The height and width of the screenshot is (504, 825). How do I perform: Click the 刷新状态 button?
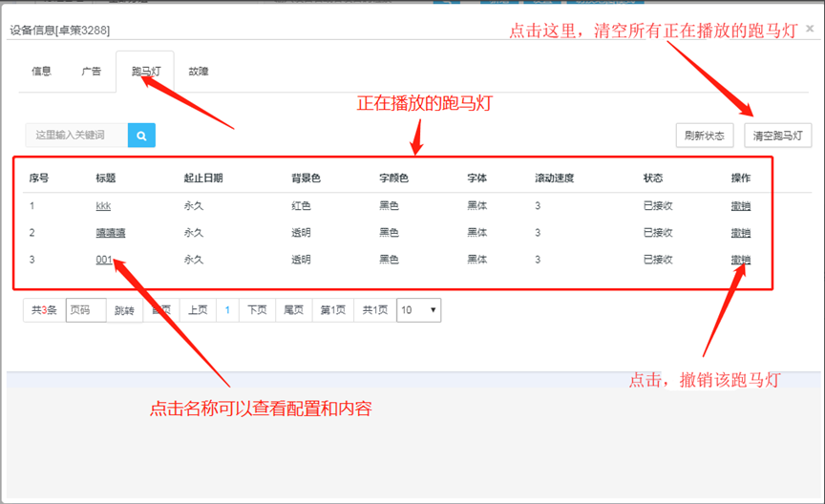click(704, 136)
